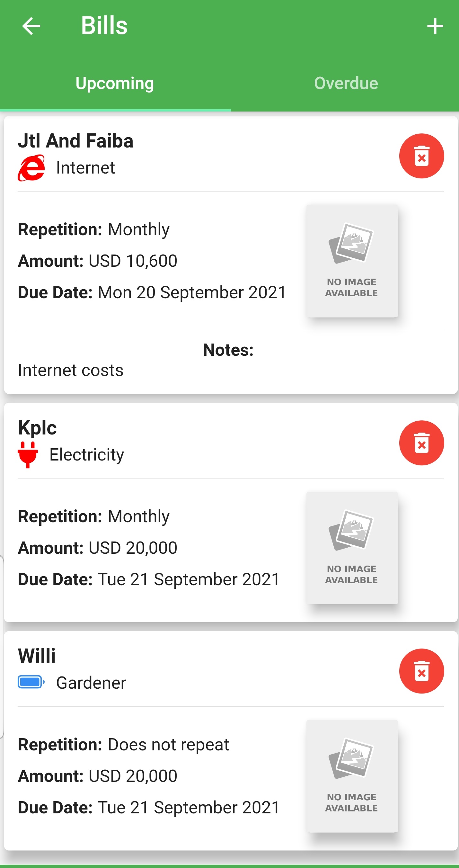Tap the blue Gardener category icon
The height and width of the screenshot is (868, 459).
click(x=31, y=682)
